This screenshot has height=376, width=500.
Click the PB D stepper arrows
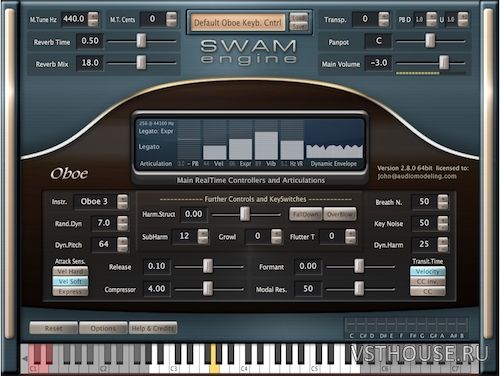431,19
